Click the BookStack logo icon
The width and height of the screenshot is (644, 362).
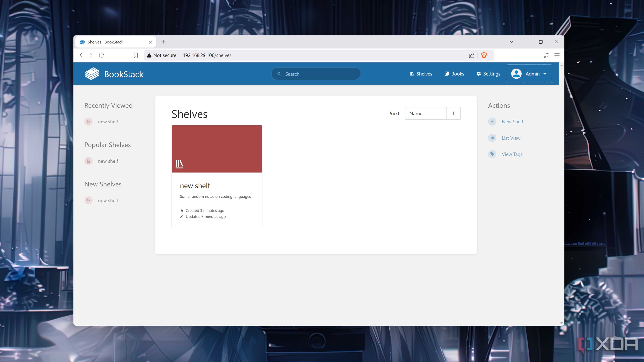pyautogui.click(x=92, y=74)
